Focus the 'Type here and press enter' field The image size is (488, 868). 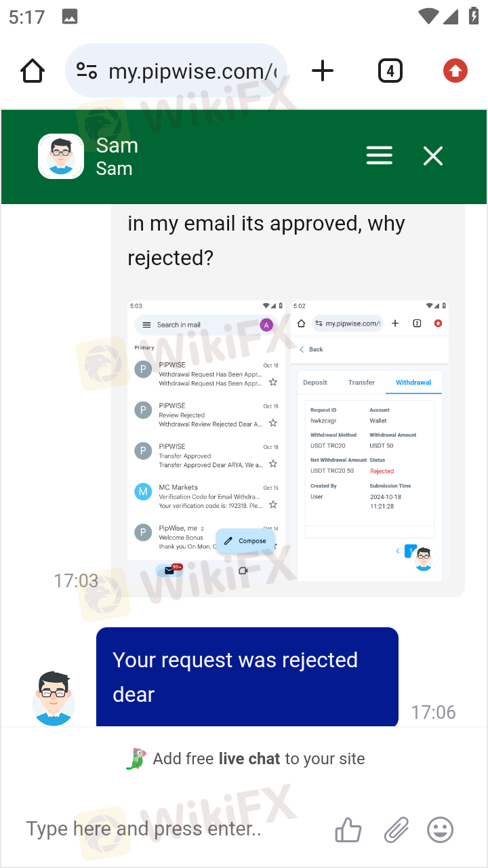tap(169, 829)
